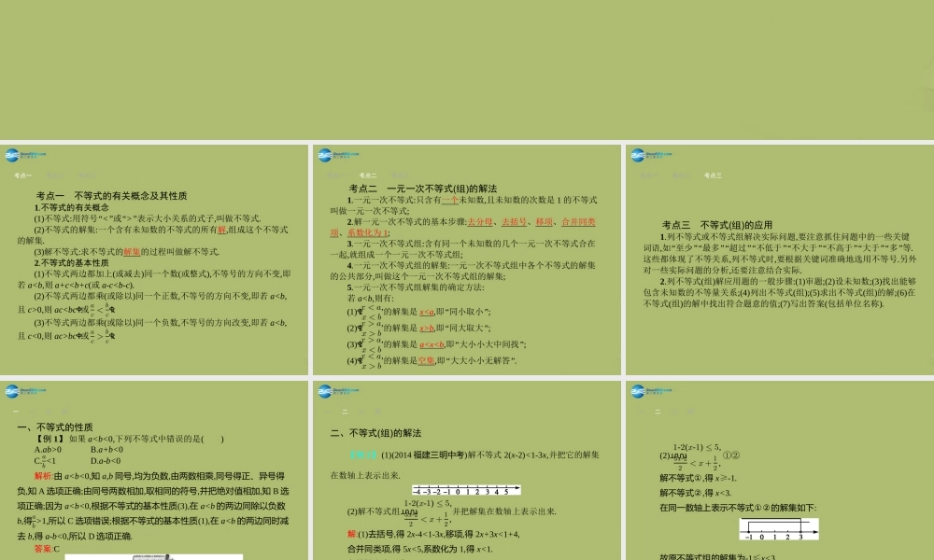Image resolution: width=934 pixels, height=560 pixels.
Task: Click answer option B.a+b<0
Action: (x=106, y=450)
